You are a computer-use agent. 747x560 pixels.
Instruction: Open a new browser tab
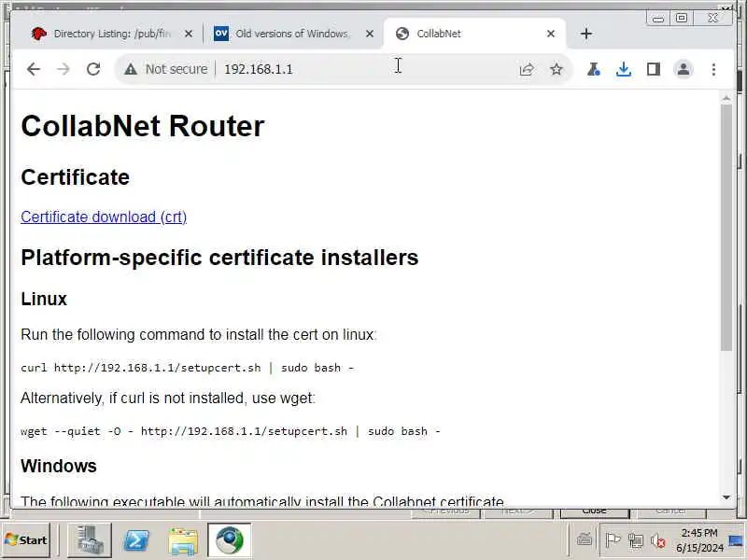point(586,34)
